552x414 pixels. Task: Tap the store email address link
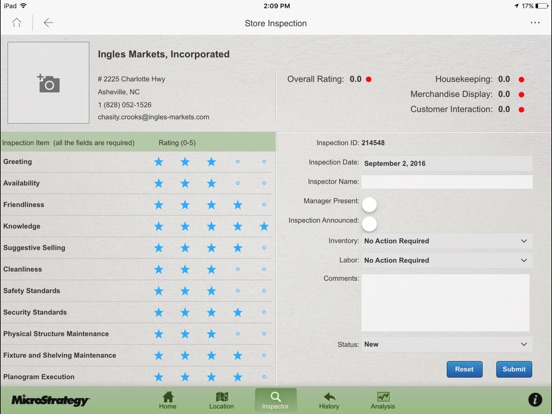pos(153,117)
